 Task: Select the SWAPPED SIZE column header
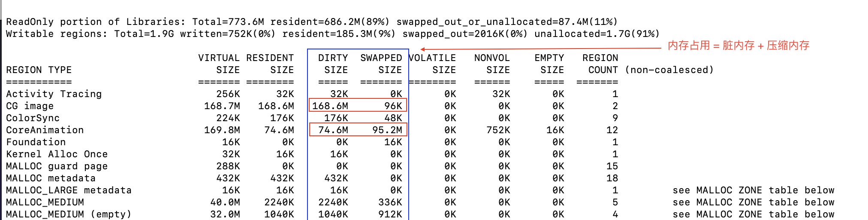381,64
